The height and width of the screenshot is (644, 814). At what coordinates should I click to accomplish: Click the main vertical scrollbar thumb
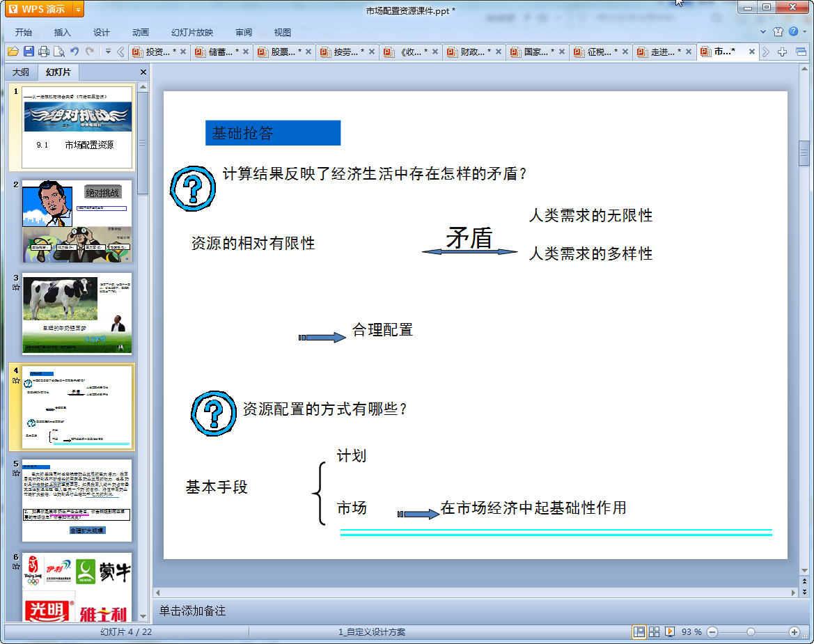[804, 153]
